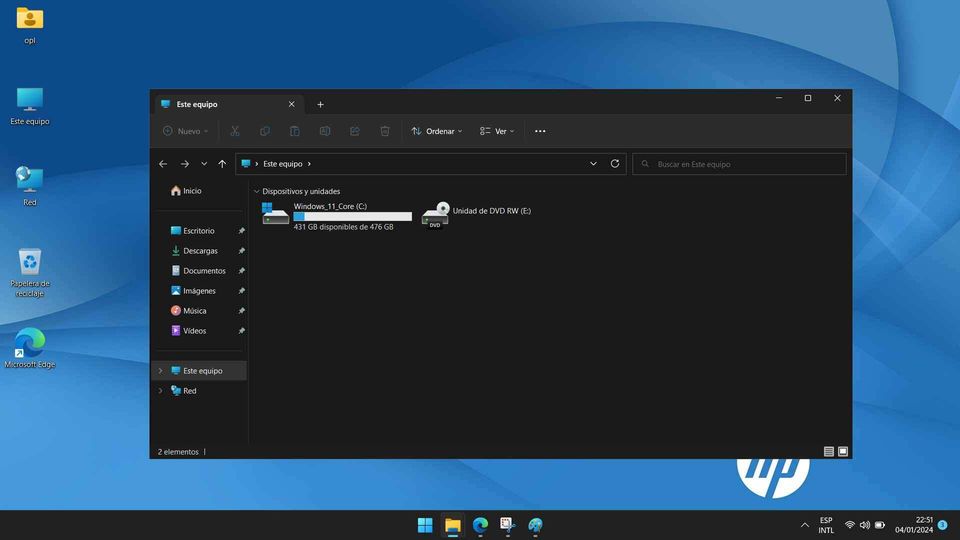Open Snipping Tool from taskbar
The image size is (960, 540).
(508, 525)
